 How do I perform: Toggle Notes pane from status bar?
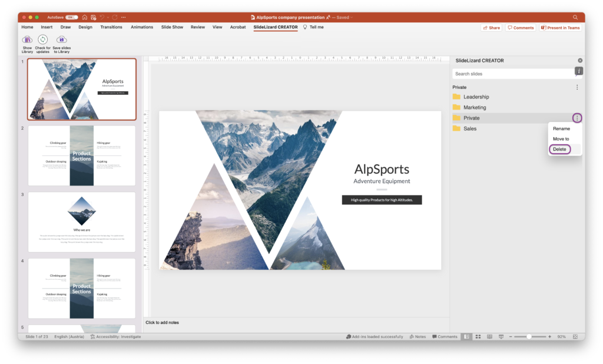pyautogui.click(x=418, y=337)
